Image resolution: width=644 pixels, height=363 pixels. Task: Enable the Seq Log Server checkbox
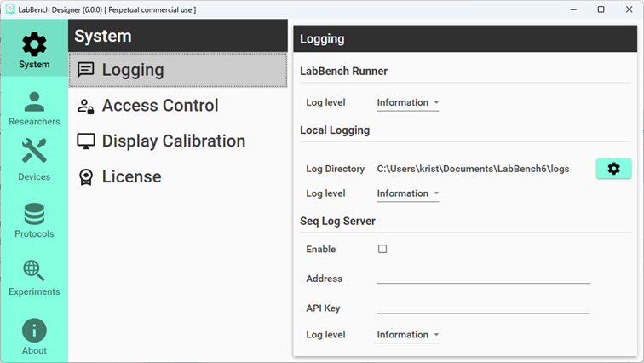[x=382, y=249]
